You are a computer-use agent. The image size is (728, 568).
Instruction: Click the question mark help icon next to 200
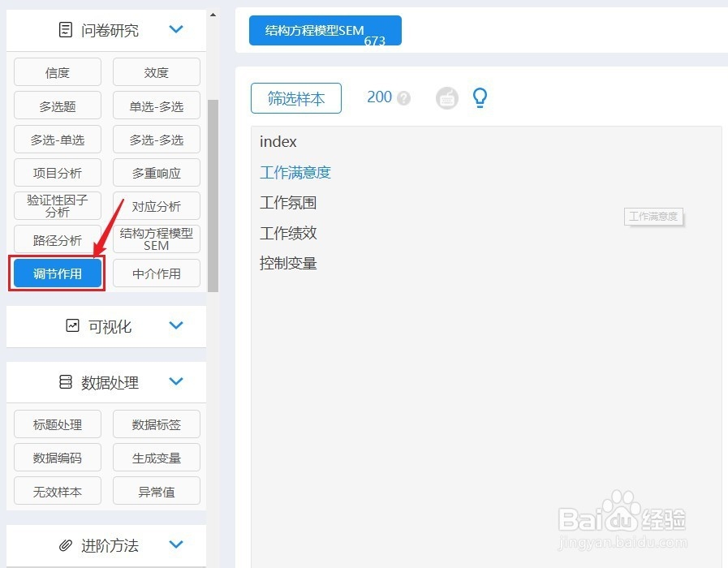[404, 98]
